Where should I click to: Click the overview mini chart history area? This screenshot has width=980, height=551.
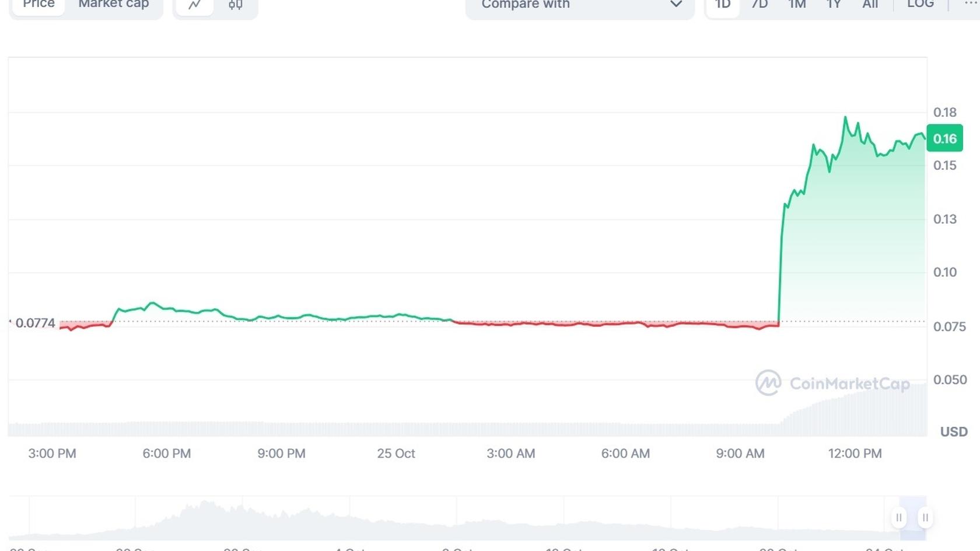tap(454, 518)
